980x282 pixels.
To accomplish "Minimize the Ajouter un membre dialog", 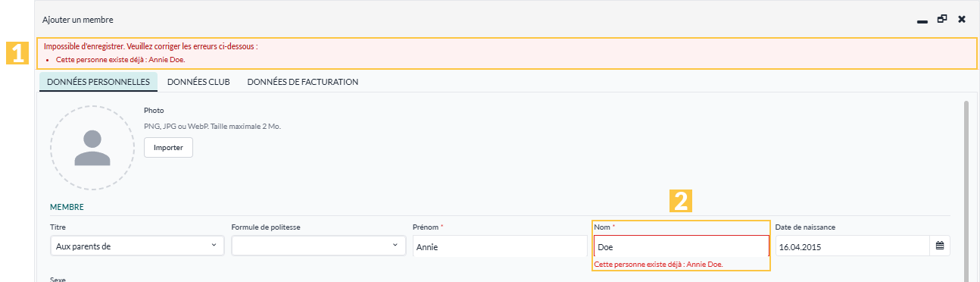I will 922,21.
